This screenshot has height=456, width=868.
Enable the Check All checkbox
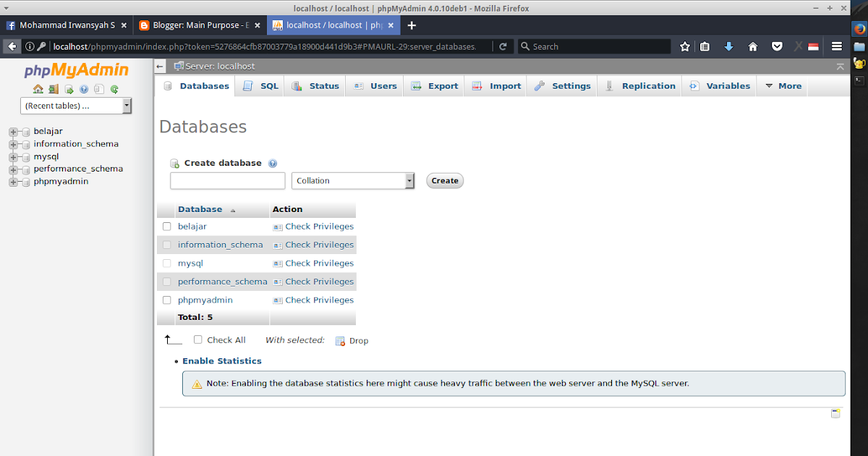[x=197, y=339]
